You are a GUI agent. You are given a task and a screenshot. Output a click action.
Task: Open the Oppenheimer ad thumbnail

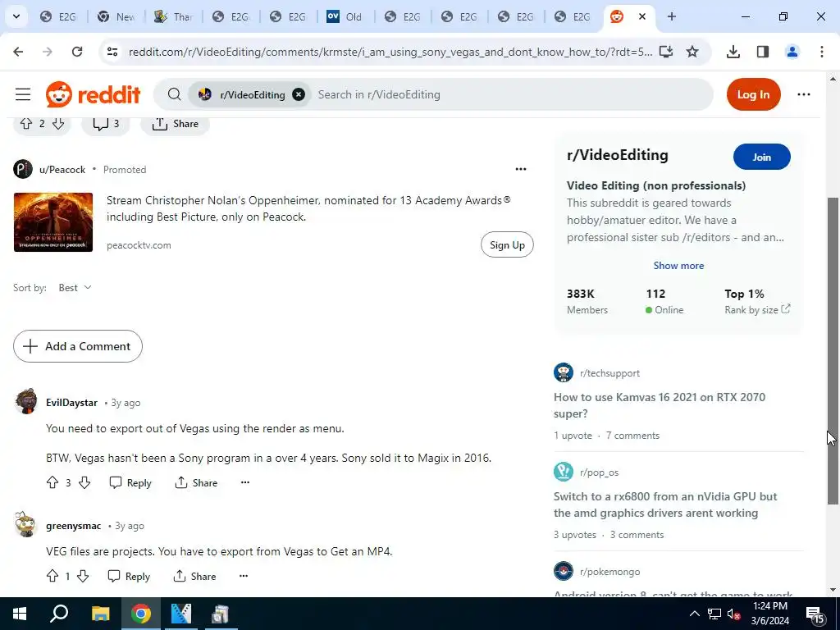[x=53, y=221]
